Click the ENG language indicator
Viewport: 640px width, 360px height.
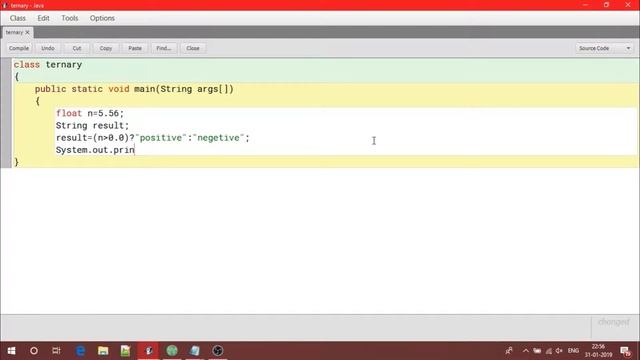tap(573, 351)
